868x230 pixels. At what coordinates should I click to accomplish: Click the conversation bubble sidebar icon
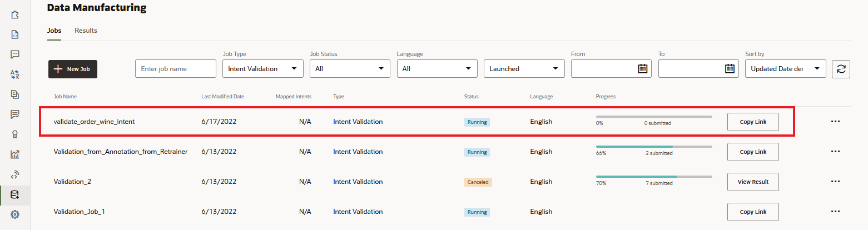(x=16, y=54)
